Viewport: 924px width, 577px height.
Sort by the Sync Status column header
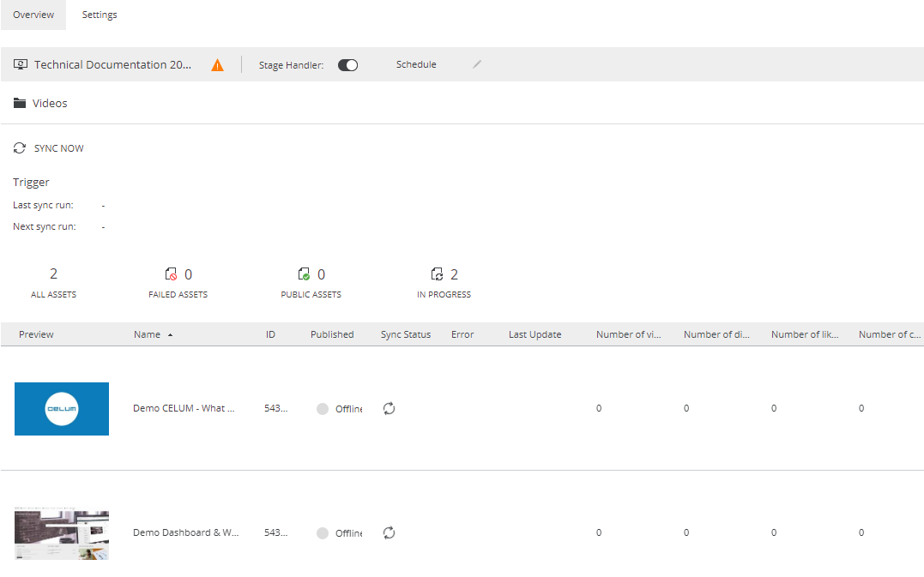click(406, 334)
